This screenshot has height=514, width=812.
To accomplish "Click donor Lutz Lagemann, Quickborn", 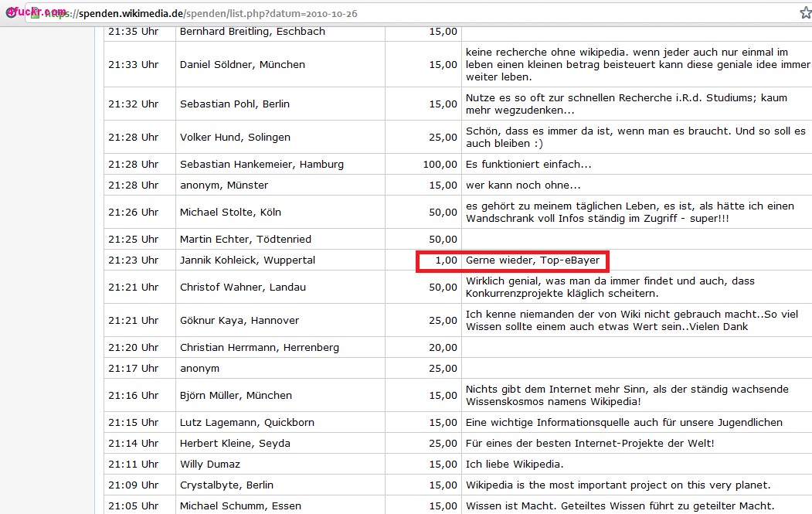I will [246, 423].
